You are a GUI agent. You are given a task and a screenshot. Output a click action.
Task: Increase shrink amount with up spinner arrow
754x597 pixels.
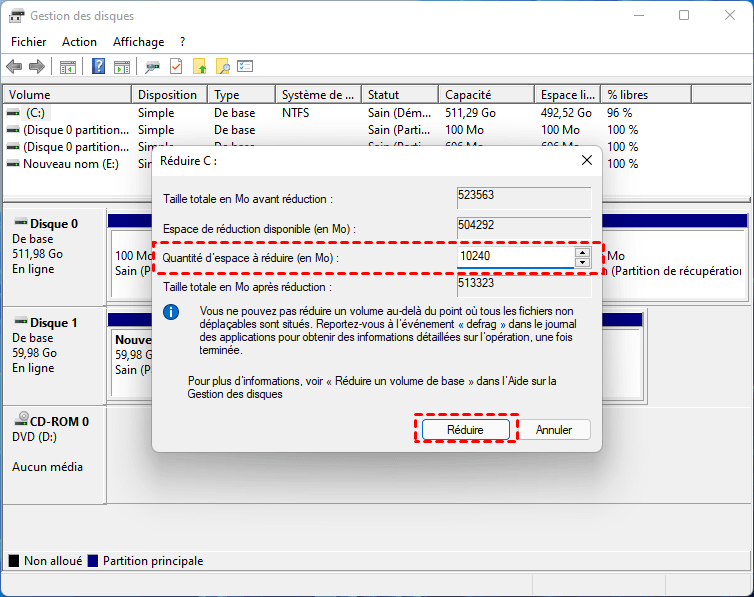(582, 252)
